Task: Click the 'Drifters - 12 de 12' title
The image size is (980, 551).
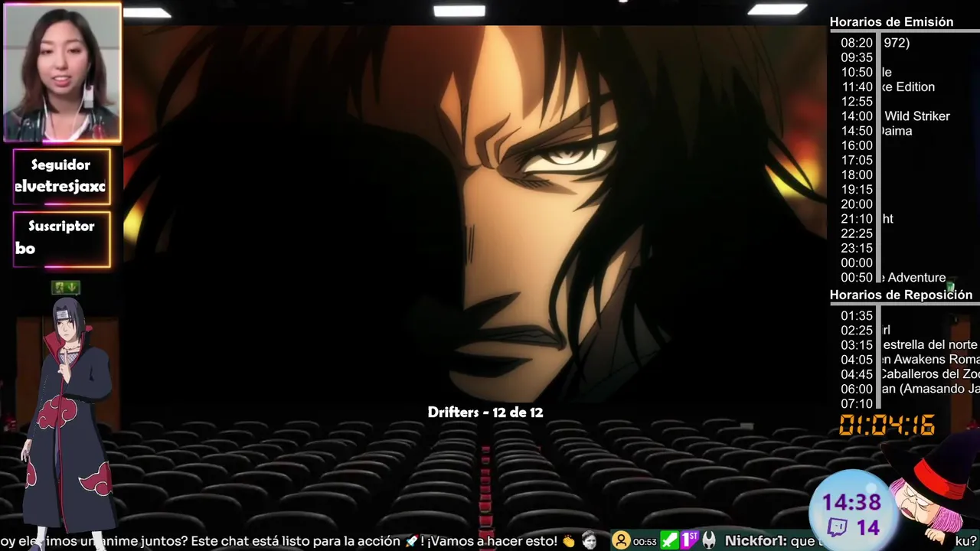Action: click(x=485, y=412)
